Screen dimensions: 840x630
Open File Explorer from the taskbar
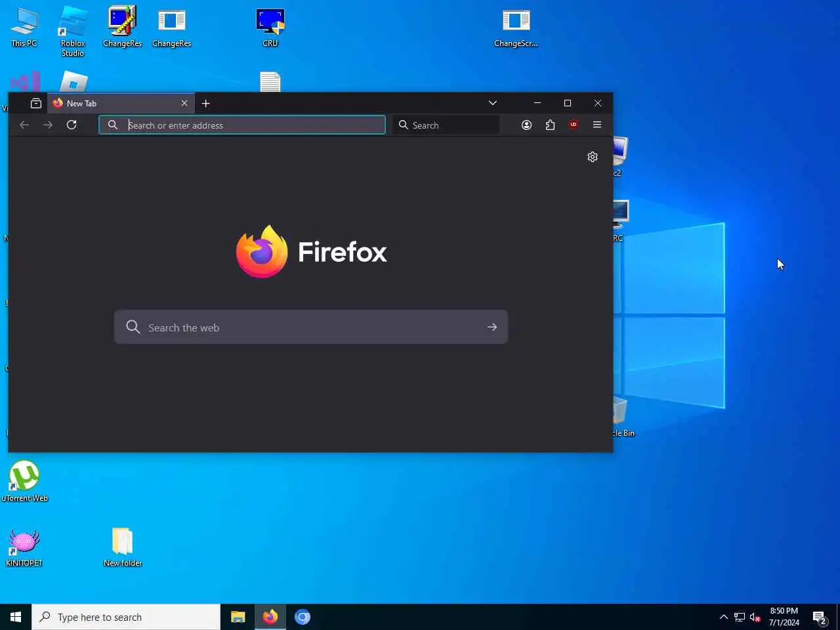pyautogui.click(x=238, y=617)
